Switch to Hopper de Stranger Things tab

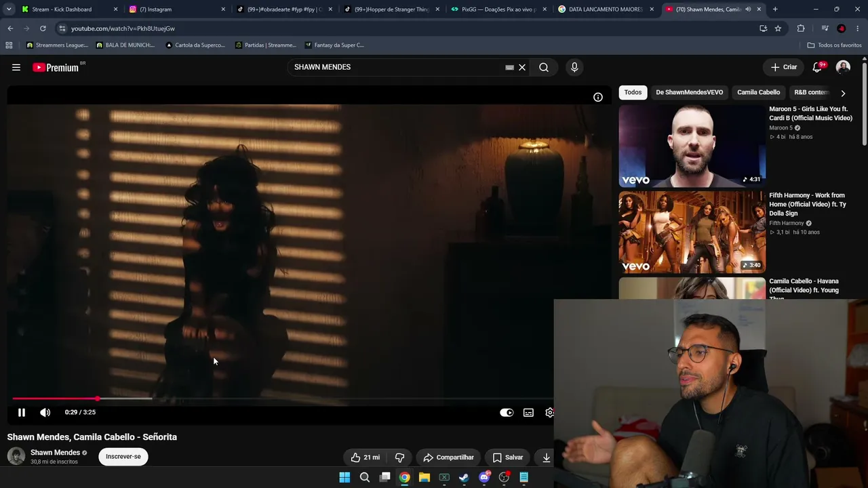pyautogui.click(x=392, y=9)
